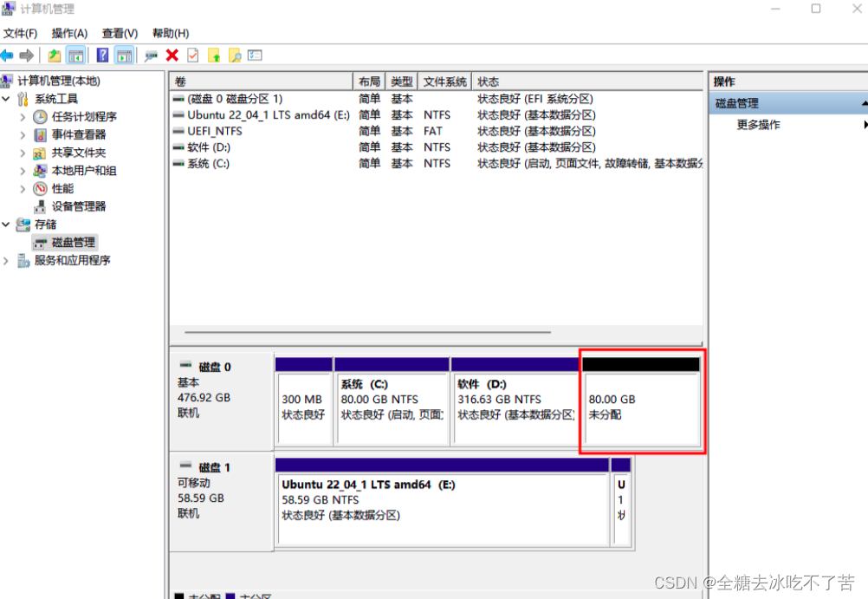The height and width of the screenshot is (599, 868).
Task: Select 设备管理器 in the left tree
Action: (78, 206)
